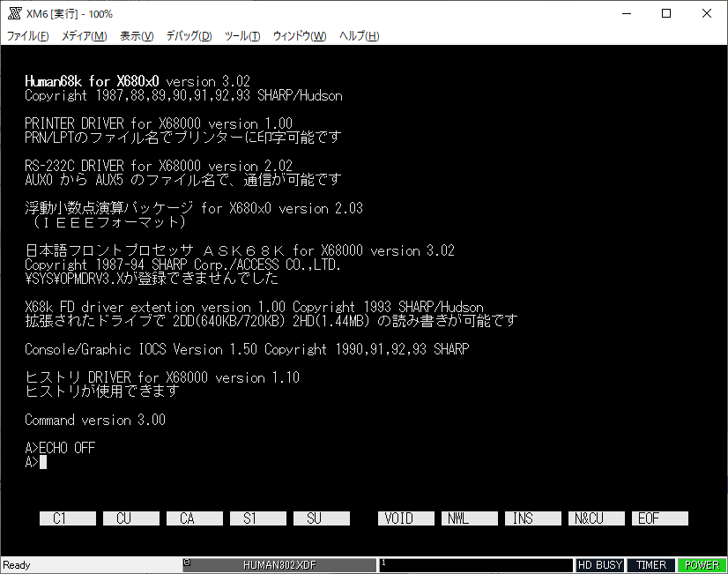
Task: Click 'Command version 3.00' text
Action: click(x=95, y=420)
